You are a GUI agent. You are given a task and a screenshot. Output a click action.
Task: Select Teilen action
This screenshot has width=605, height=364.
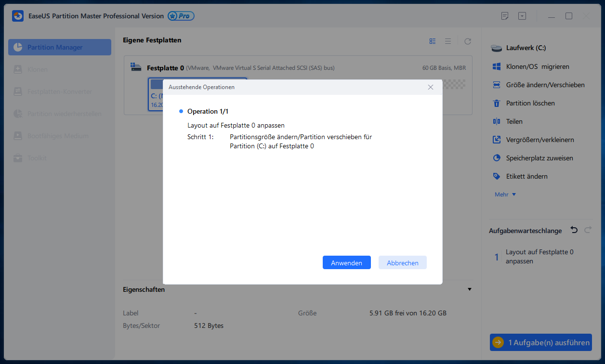pyautogui.click(x=514, y=121)
